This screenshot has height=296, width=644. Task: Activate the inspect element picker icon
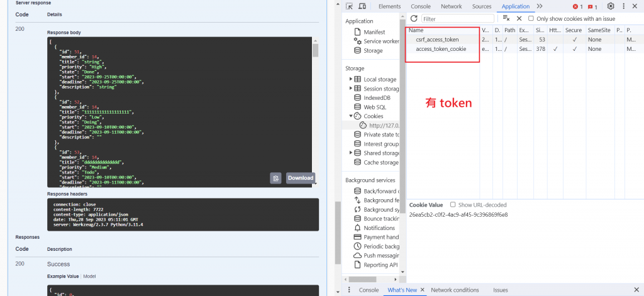click(349, 6)
